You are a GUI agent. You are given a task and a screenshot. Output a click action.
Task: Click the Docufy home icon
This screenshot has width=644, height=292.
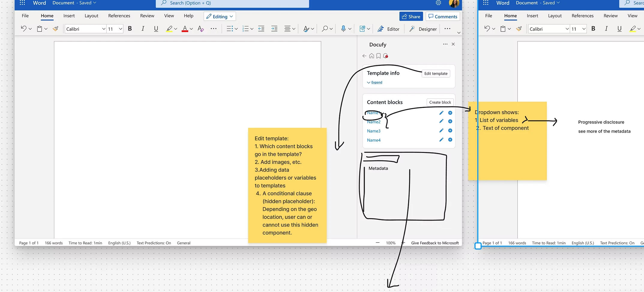(x=372, y=56)
